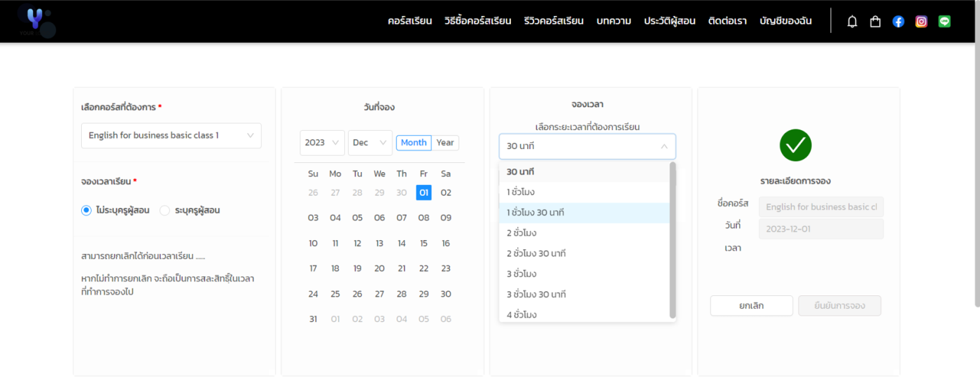Pick date 15 on the calendar

423,244
